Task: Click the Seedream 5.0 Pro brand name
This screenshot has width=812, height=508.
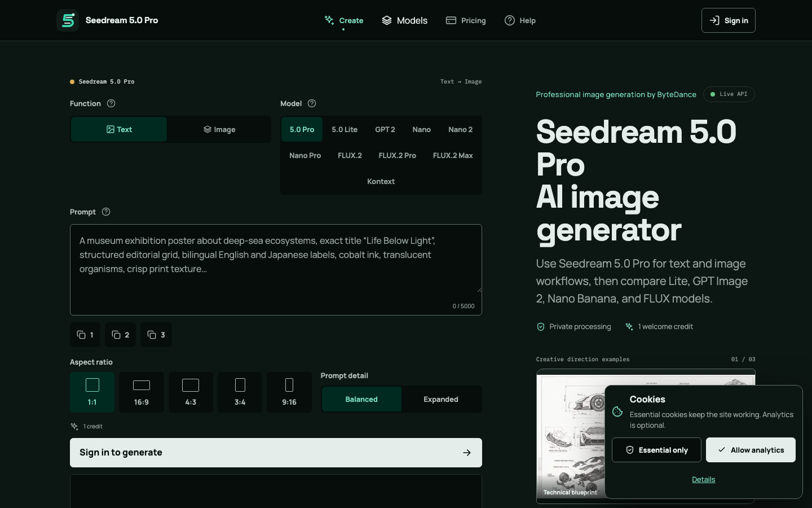Action: (x=122, y=20)
